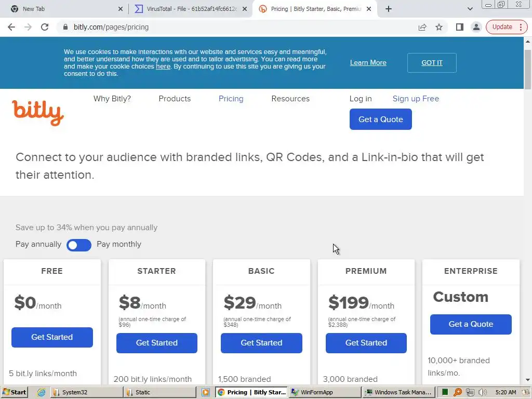Screen dimensions: 532x399
Task: Click the $199/month Premium price
Action: pyautogui.click(x=361, y=303)
